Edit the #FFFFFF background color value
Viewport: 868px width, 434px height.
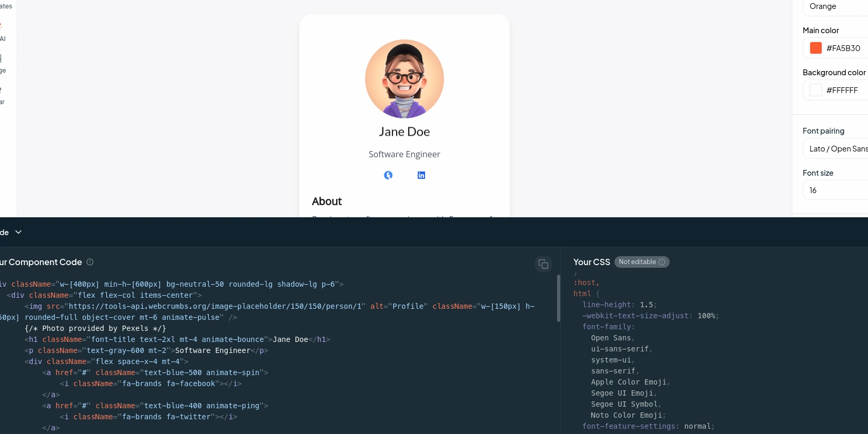[842, 90]
